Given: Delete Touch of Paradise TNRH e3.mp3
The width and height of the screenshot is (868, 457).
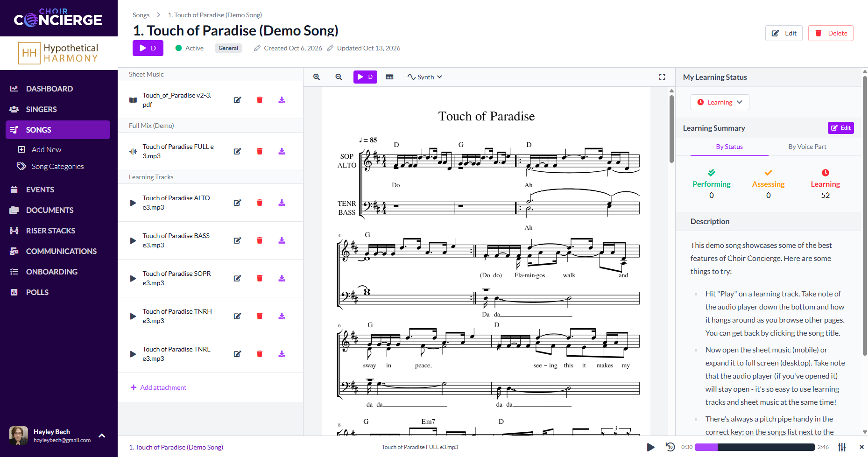Looking at the screenshot, I should click(x=260, y=316).
